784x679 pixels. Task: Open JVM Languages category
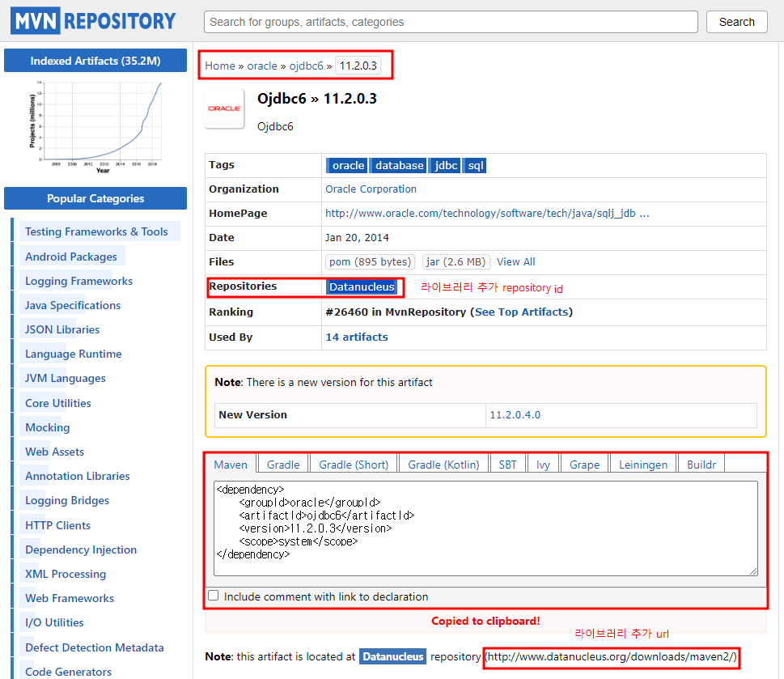coord(65,379)
